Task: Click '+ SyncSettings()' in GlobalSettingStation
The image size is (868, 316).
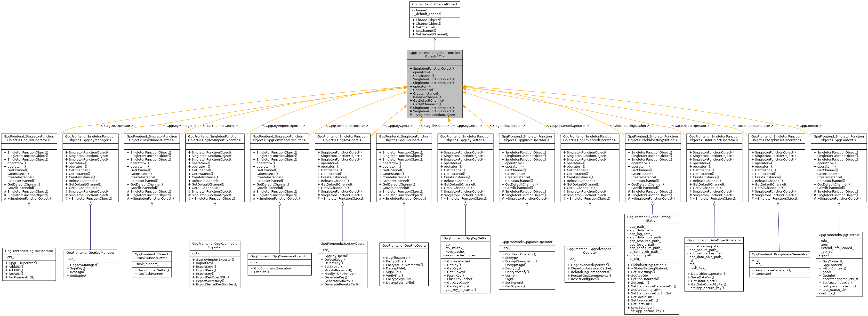Action: click(640, 308)
